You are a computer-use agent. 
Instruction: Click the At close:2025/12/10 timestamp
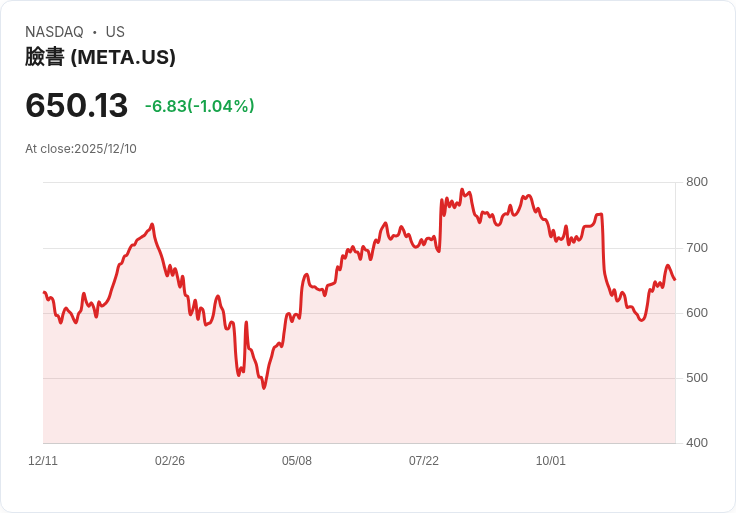[81, 149]
